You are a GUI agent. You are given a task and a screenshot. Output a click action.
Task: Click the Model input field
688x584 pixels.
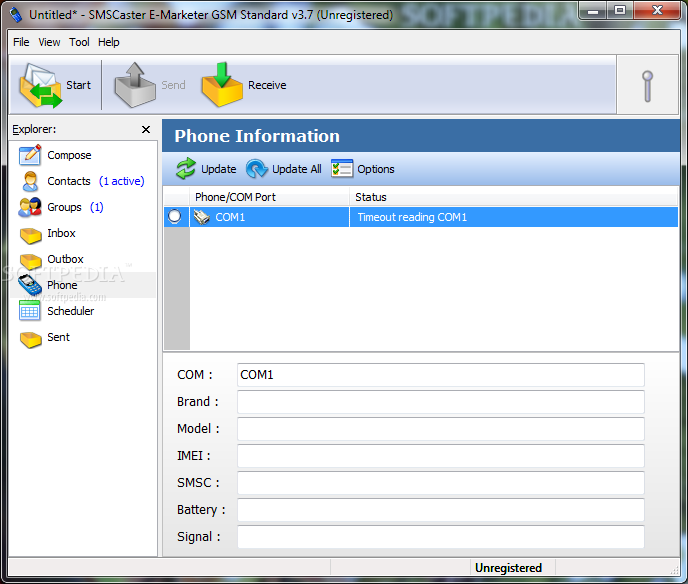point(441,429)
